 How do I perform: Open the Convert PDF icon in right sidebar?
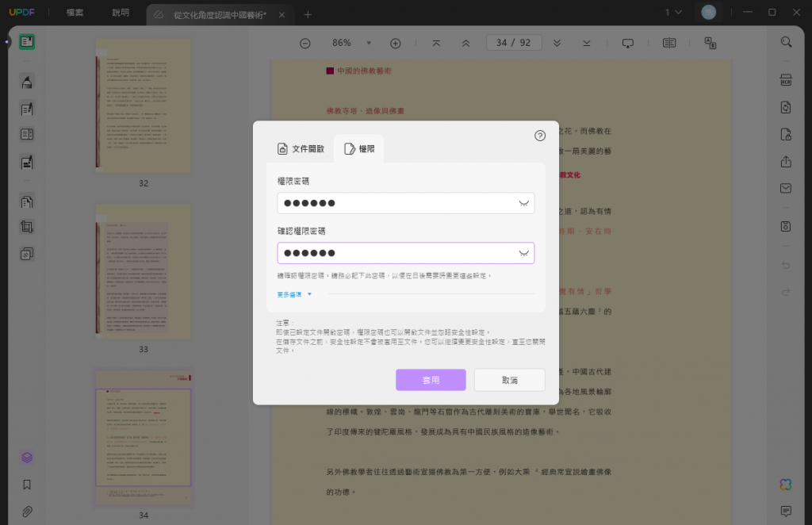pyautogui.click(x=786, y=107)
